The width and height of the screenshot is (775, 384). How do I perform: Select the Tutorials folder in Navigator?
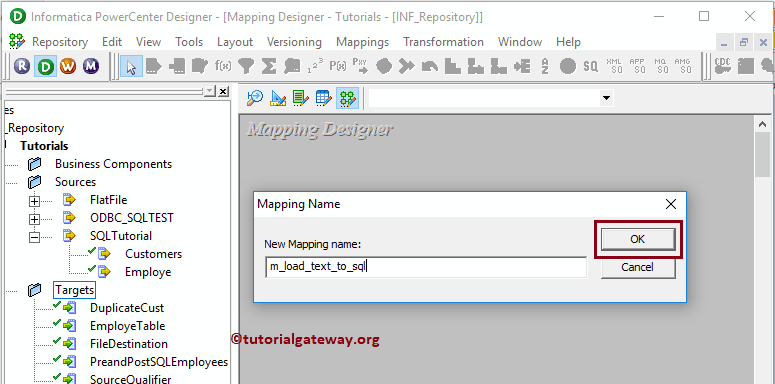(x=44, y=146)
